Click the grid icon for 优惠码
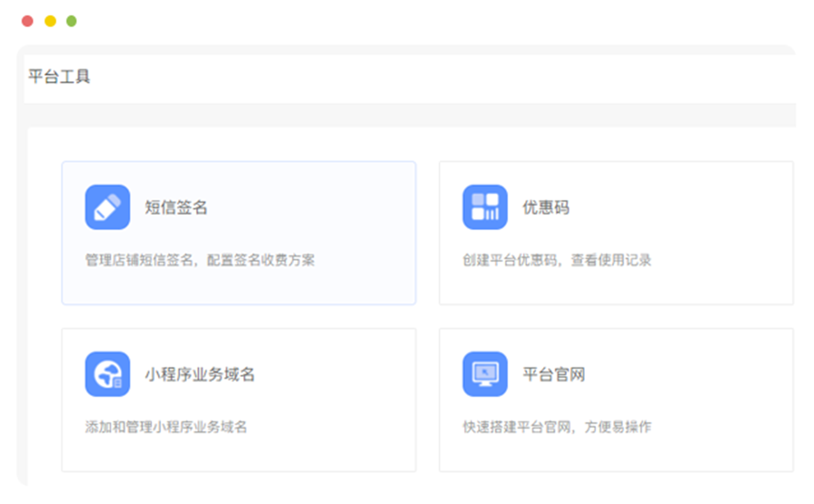This screenshot has width=814, height=504. click(x=485, y=207)
